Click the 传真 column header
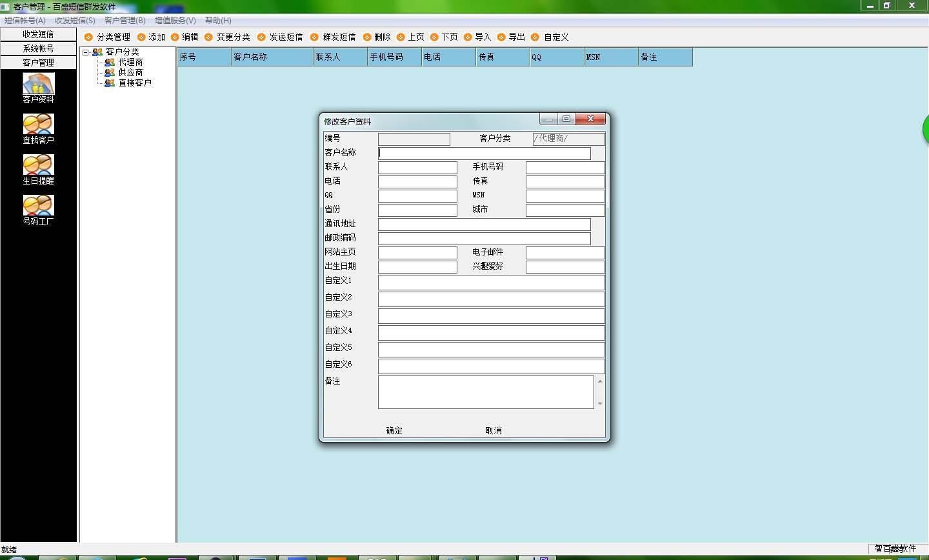Viewport: 929px width, 560px height. point(503,57)
